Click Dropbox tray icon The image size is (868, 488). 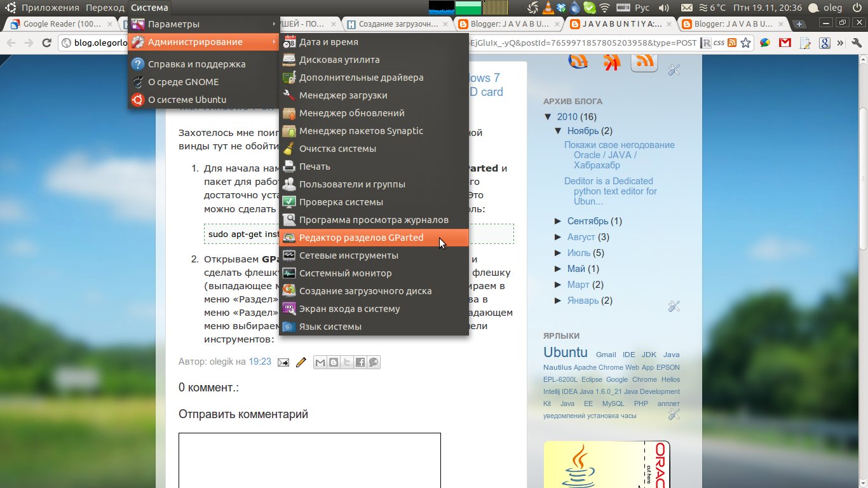point(562,8)
